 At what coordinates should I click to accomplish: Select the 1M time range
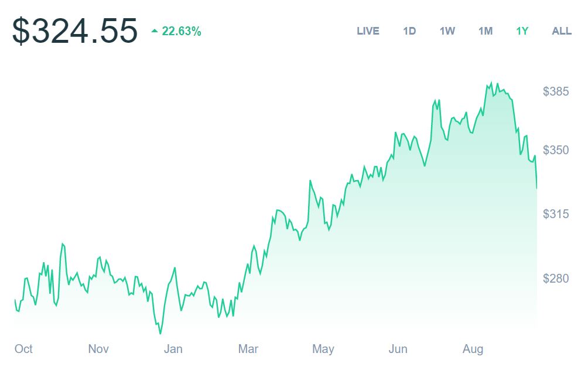(x=486, y=31)
